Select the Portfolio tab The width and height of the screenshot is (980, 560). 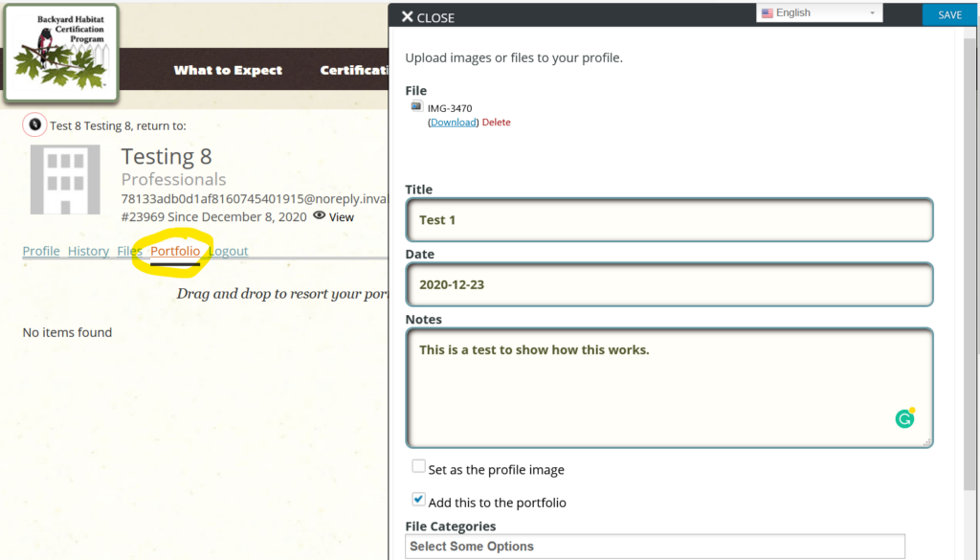[175, 251]
